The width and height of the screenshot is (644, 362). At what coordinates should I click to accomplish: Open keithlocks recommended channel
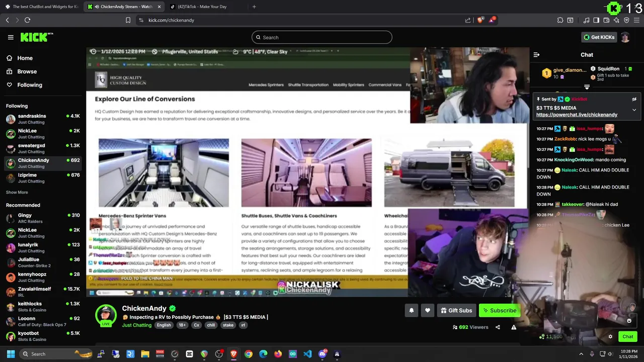pyautogui.click(x=43, y=307)
